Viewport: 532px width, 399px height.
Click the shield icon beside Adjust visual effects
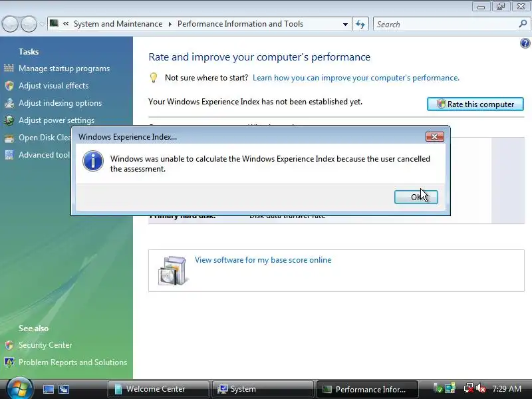pyautogui.click(x=9, y=86)
